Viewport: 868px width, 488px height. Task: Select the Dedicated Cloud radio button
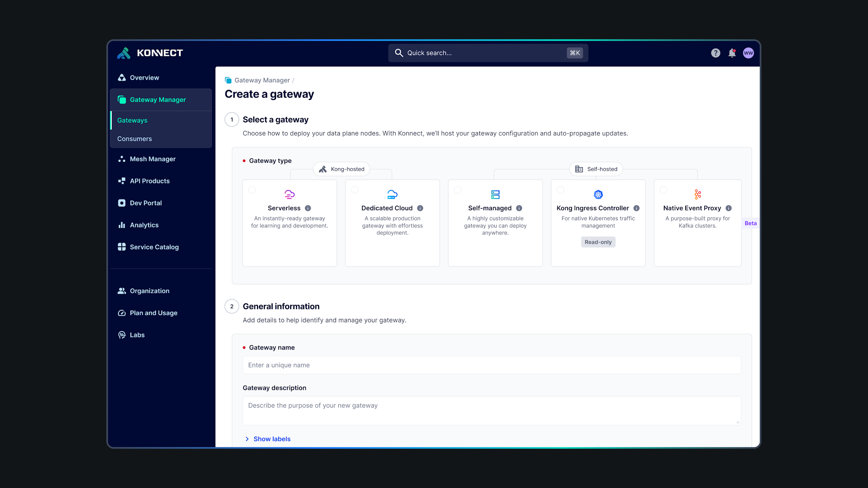(x=355, y=190)
